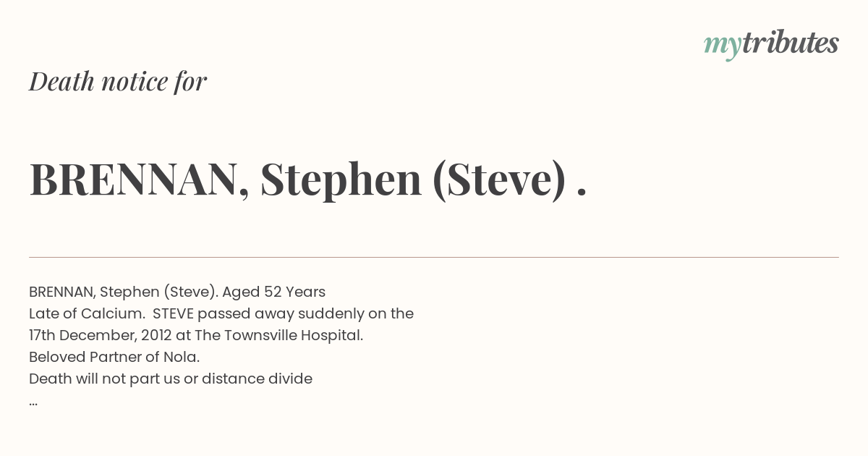The image size is (868, 456).
Task: Click the trailing period after title name
Action: 582,193
